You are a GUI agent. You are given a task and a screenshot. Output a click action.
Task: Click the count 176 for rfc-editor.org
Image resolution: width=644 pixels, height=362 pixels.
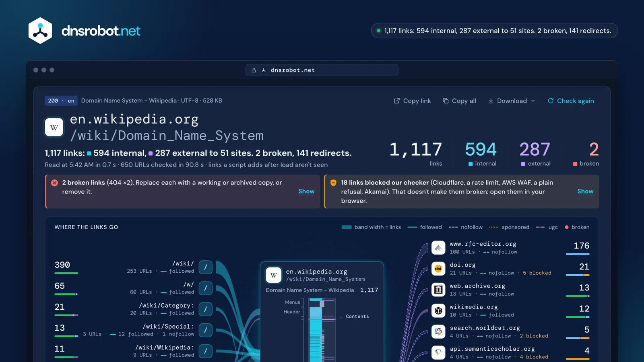[x=582, y=246]
